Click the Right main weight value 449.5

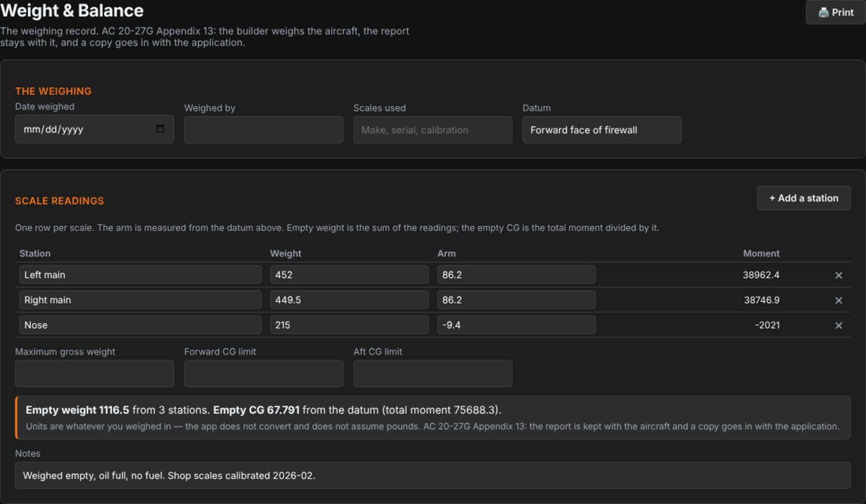pos(349,300)
